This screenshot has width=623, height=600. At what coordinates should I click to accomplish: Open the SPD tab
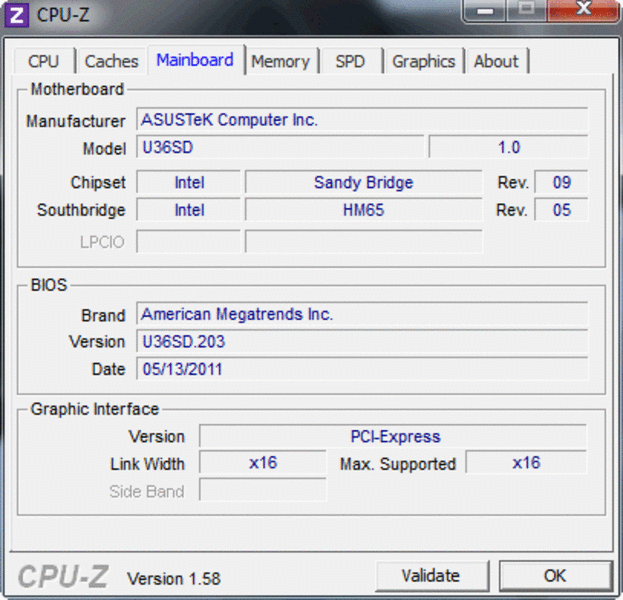click(350, 61)
